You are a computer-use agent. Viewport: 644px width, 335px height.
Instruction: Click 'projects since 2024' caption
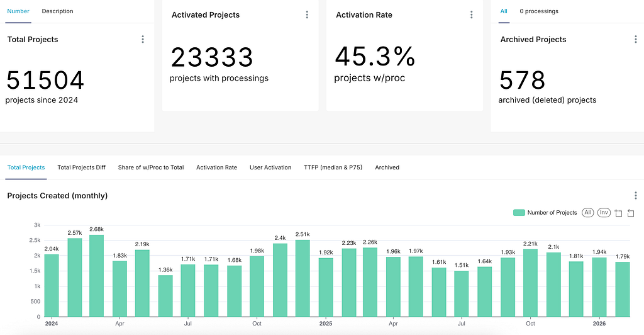[x=42, y=100]
